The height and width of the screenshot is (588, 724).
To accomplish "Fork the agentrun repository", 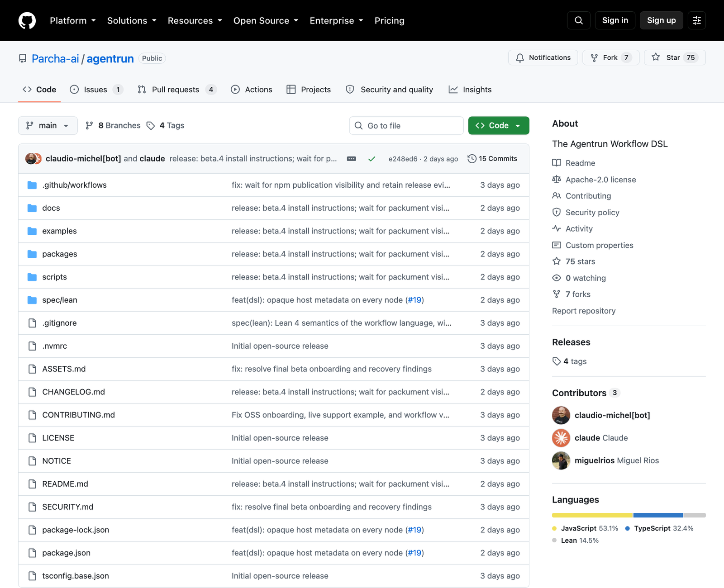I will 611,57.
